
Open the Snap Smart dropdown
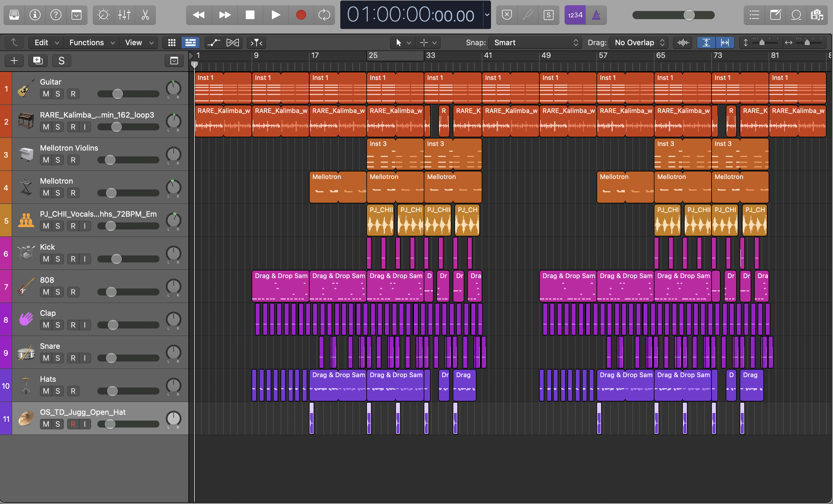click(535, 43)
